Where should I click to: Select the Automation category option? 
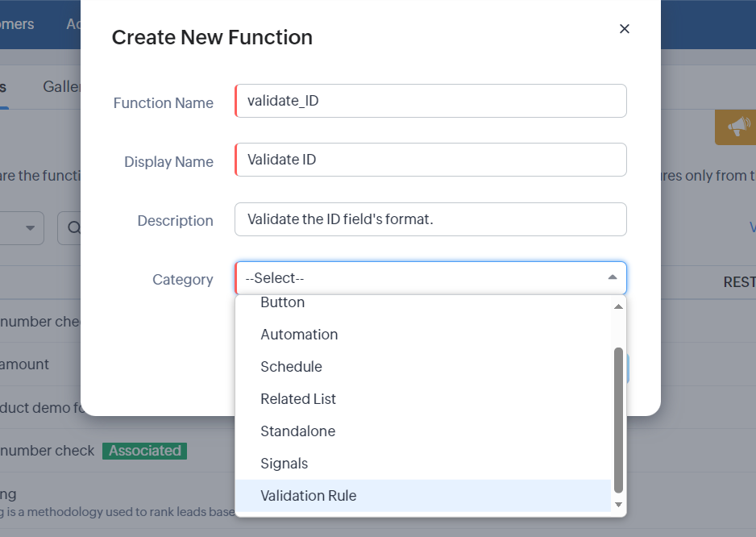299,335
